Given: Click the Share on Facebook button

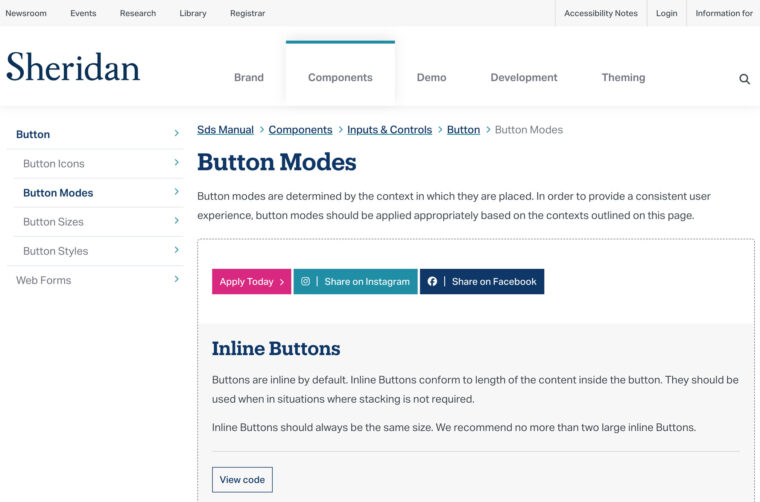Looking at the screenshot, I should (482, 282).
